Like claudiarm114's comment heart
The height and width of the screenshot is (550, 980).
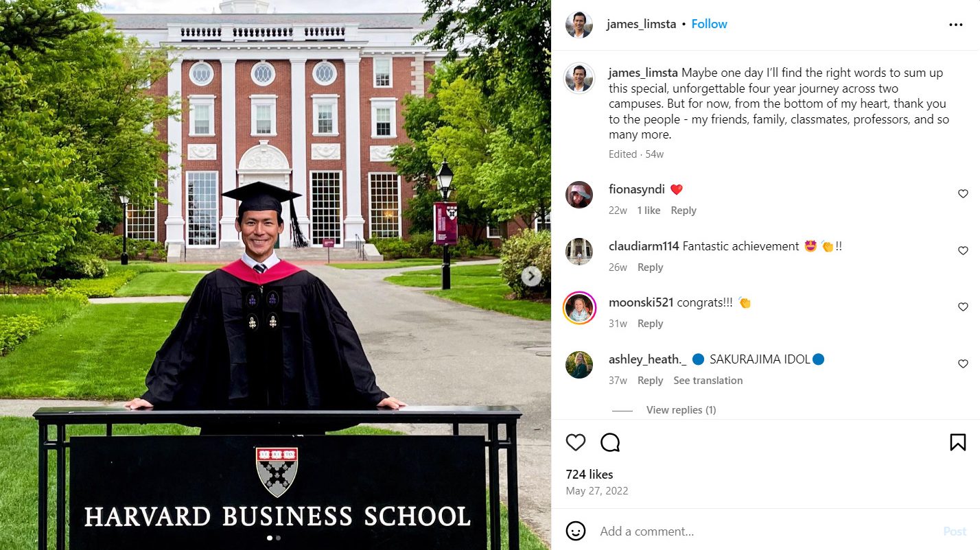(x=963, y=251)
